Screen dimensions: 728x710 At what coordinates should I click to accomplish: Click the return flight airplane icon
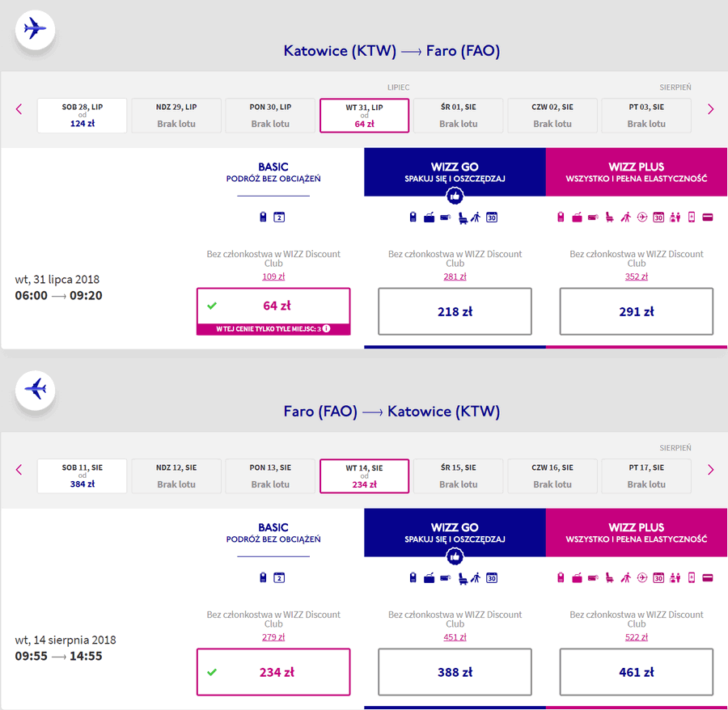pos(36,390)
